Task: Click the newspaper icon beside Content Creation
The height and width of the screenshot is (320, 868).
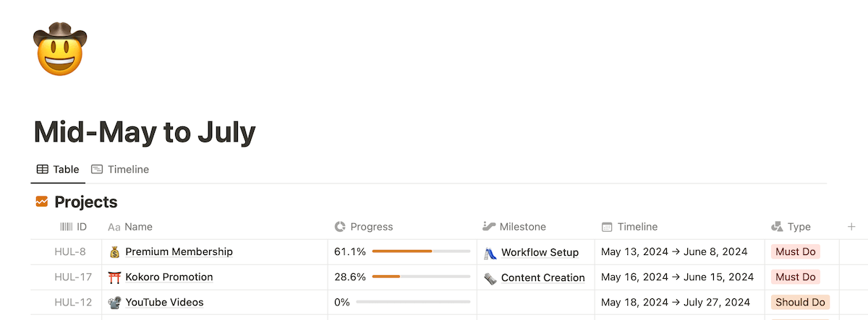Action: 490,278
